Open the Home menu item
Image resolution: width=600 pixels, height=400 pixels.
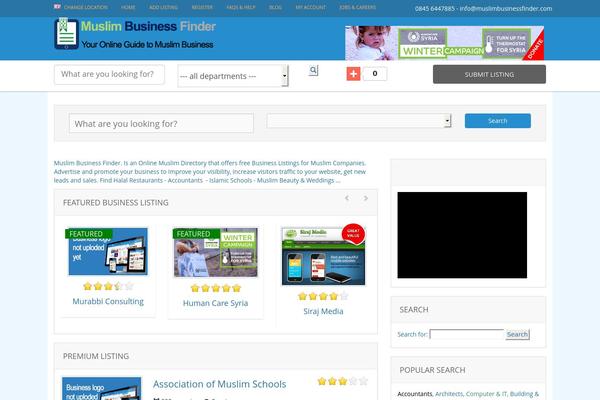(x=128, y=7)
